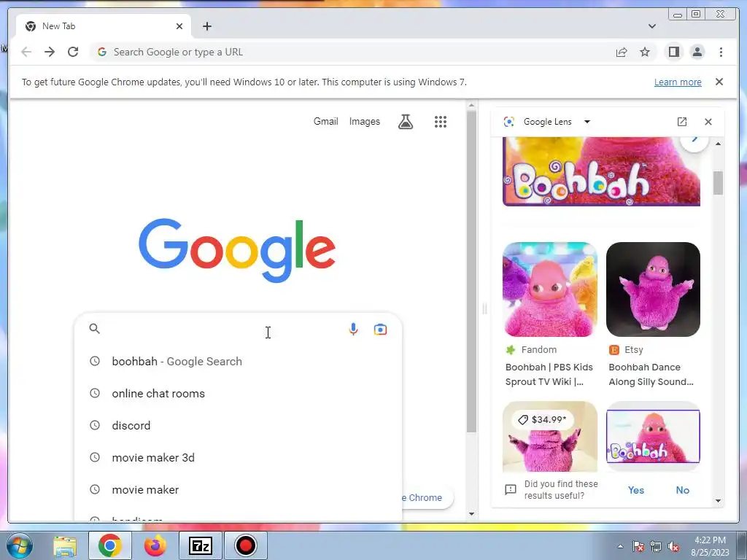Open the $34.99 product image
The width and height of the screenshot is (747, 560).
point(550,437)
